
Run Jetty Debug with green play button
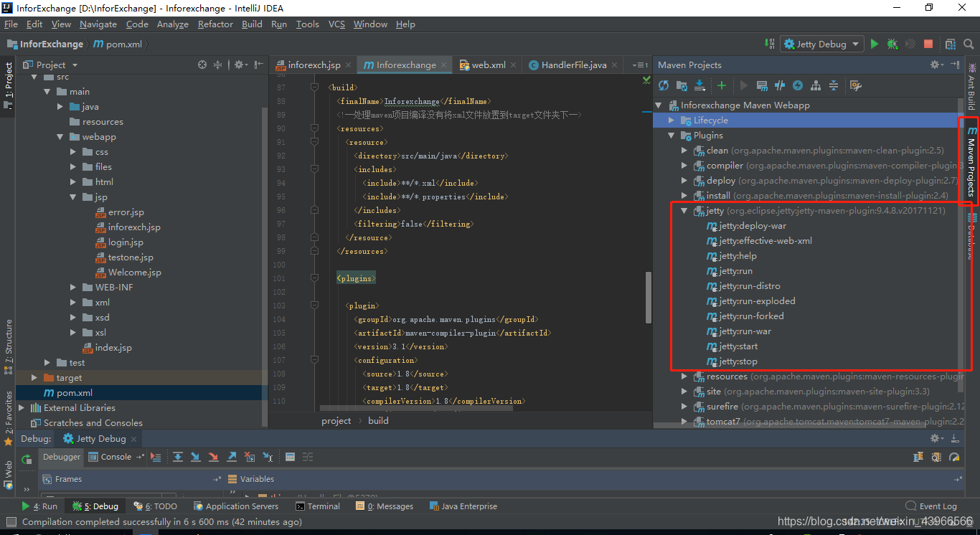874,44
